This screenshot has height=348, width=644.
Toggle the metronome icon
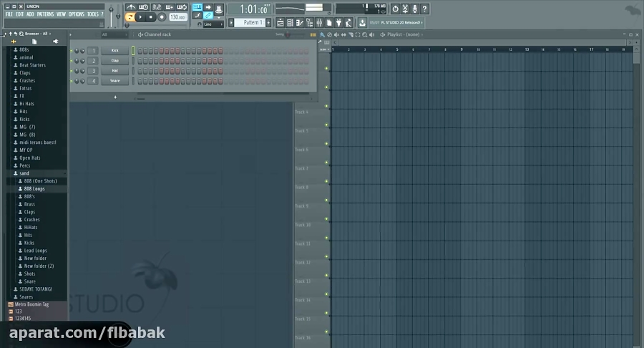tap(131, 7)
